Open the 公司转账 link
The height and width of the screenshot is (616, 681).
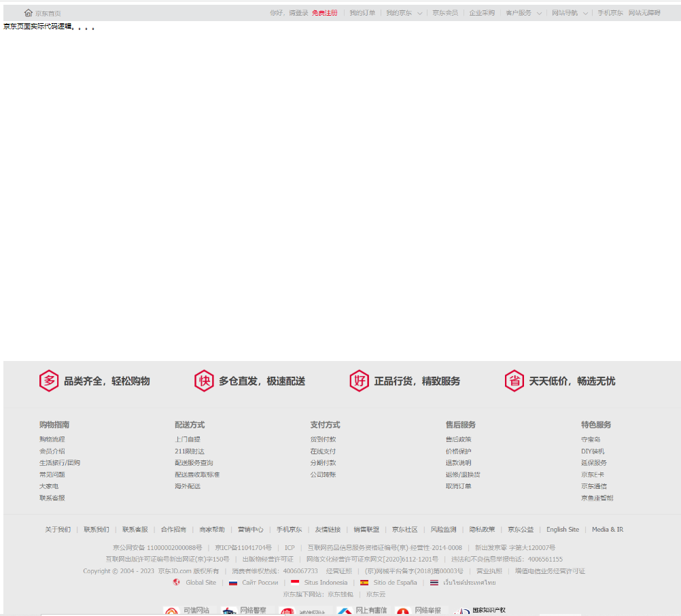tap(323, 475)
